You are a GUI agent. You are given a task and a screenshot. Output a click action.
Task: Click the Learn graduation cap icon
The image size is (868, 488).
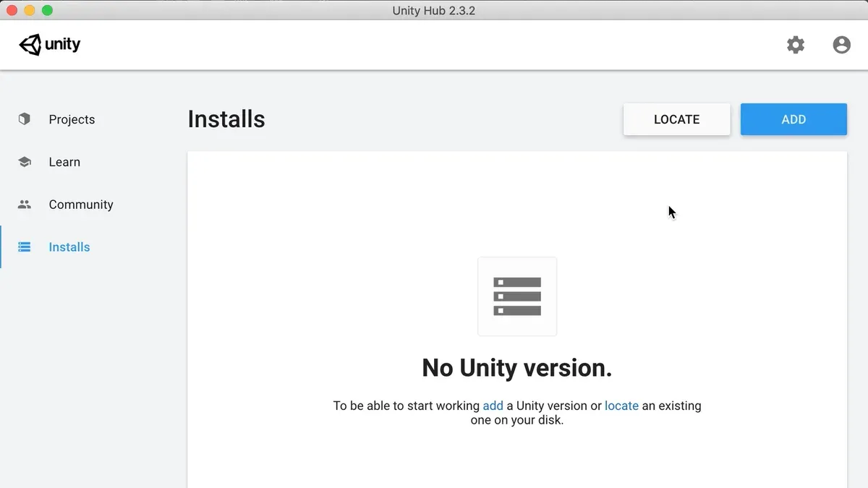[x=25, y=162]
